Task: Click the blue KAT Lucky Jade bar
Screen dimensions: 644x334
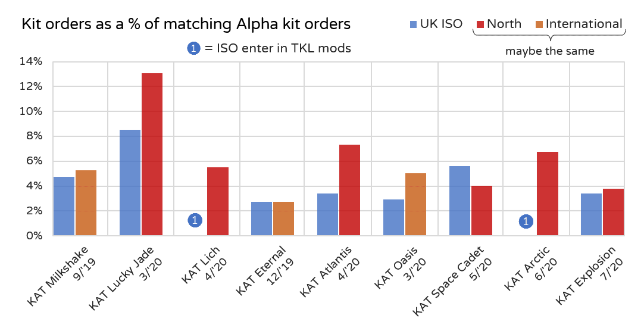Action: pos(130,182)
